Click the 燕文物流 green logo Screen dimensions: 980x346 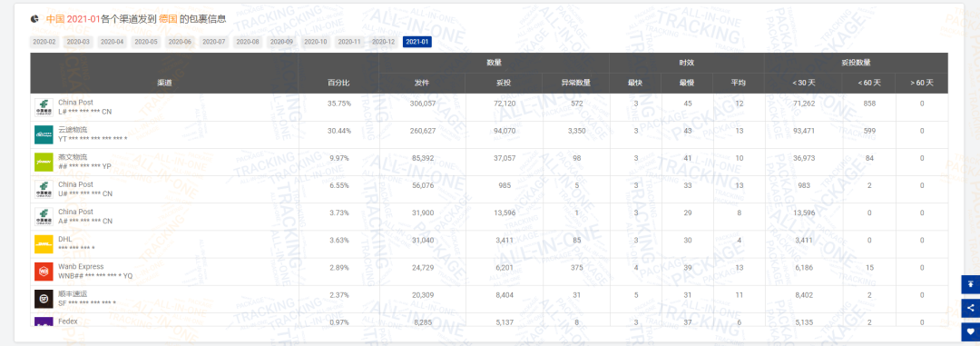[44, 162]
